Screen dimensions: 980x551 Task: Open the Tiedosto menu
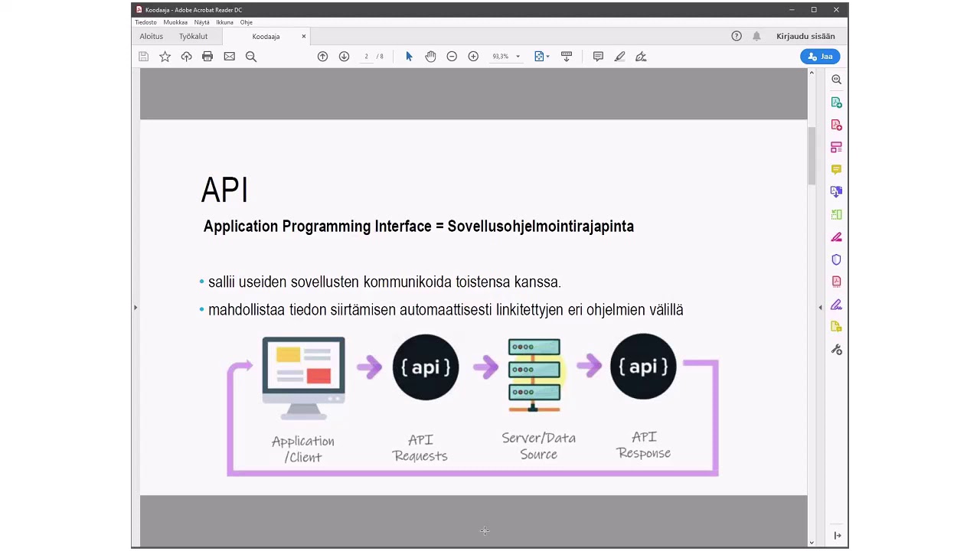[x=145, y=22]
